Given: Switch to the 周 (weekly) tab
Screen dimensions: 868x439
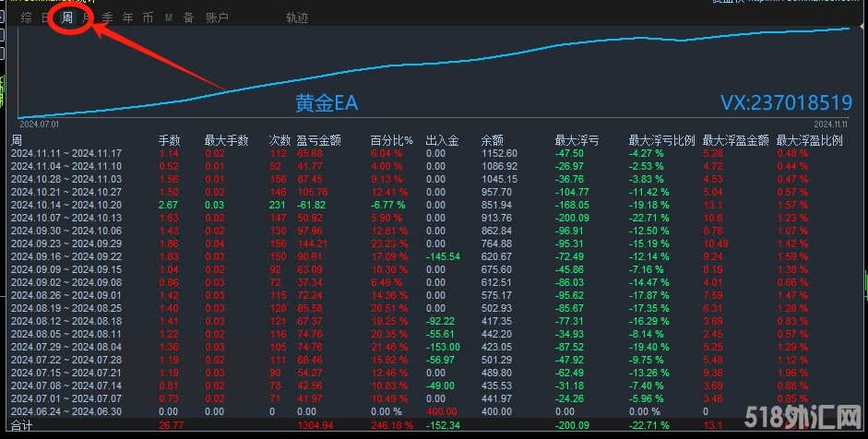Looking at the screenshot, I should click(66, 18).
